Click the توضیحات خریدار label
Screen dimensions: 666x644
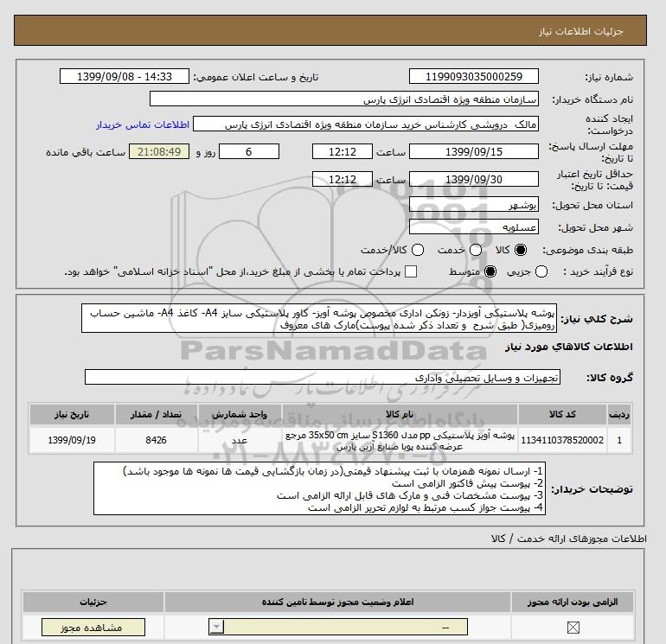point(592,489)
